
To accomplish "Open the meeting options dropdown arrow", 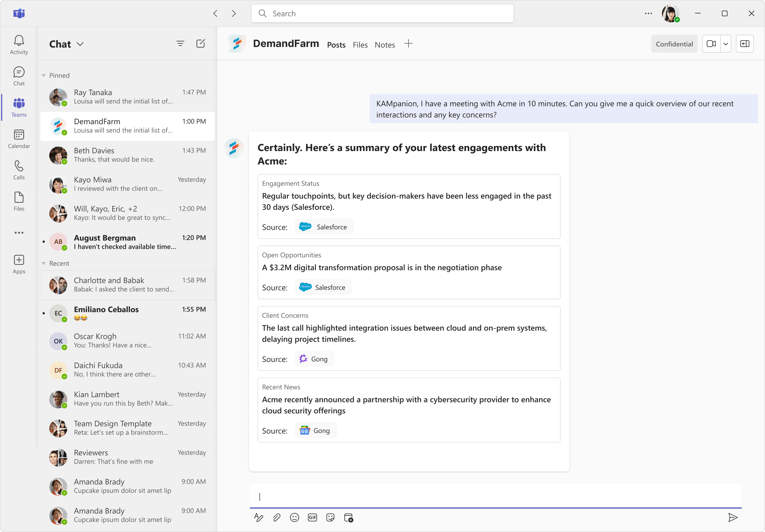I will 726,44.
